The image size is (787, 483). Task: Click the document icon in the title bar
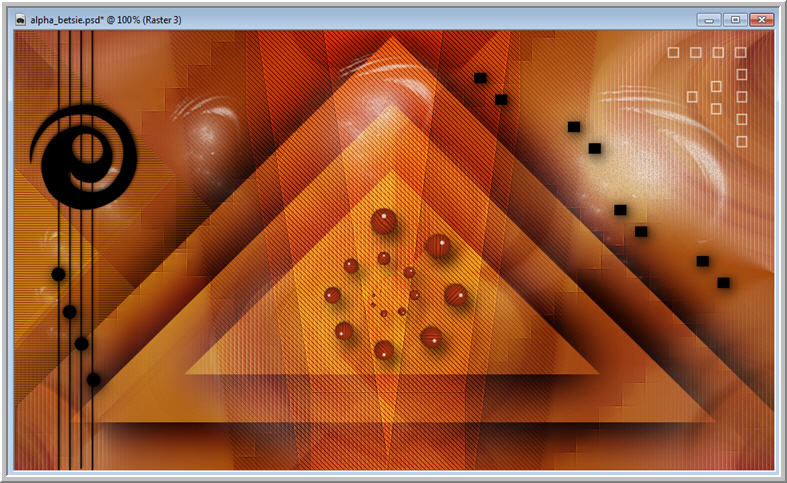[x=21, y=20]
